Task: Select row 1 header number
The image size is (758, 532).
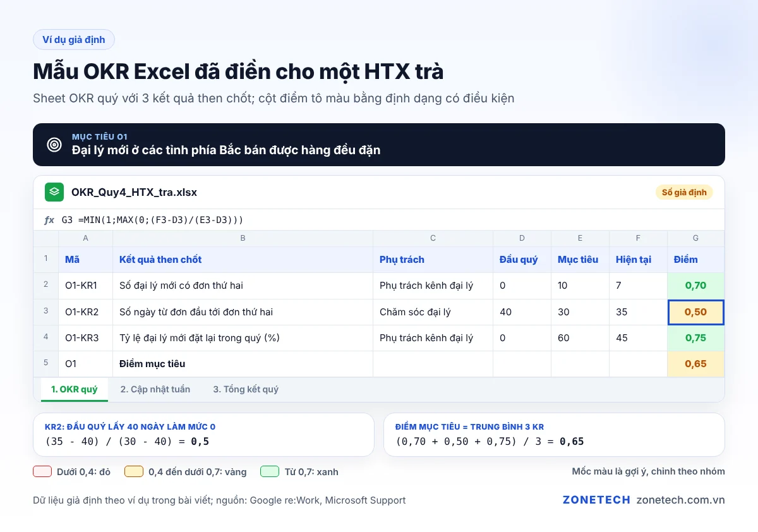Action: coord(45,259)
